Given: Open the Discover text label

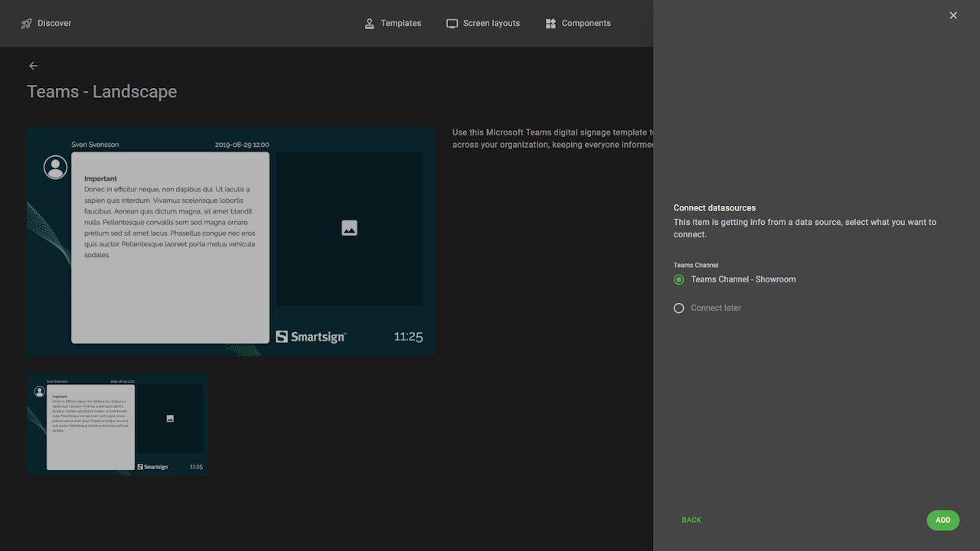Looking at the screenshot, I should coord(54,24).
